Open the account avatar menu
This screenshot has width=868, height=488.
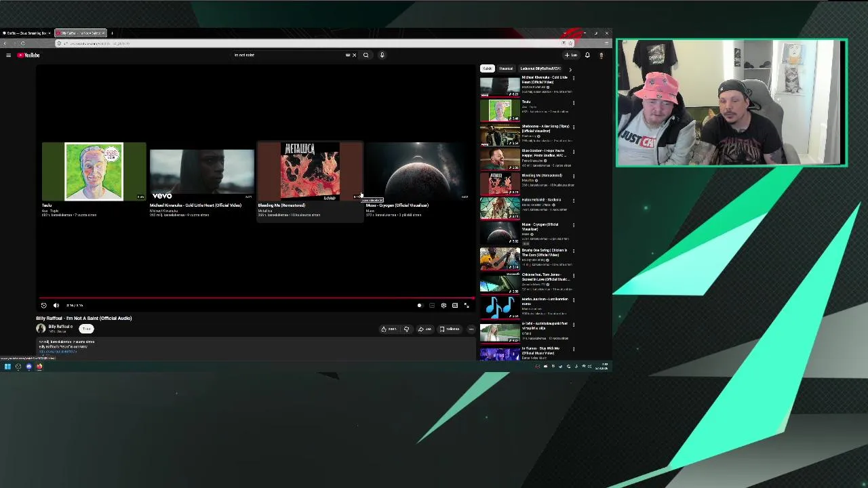coord(601,55)
